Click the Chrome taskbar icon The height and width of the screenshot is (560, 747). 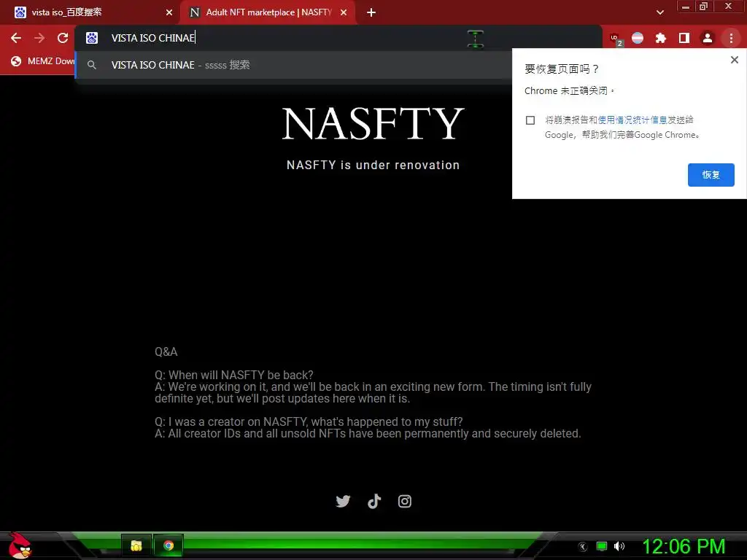tap(169, 545)
